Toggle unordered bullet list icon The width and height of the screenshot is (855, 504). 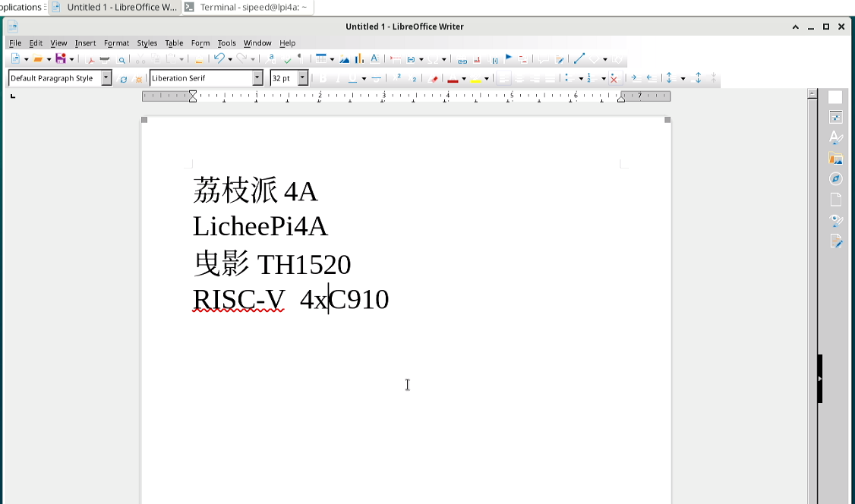tap(569, 78)
